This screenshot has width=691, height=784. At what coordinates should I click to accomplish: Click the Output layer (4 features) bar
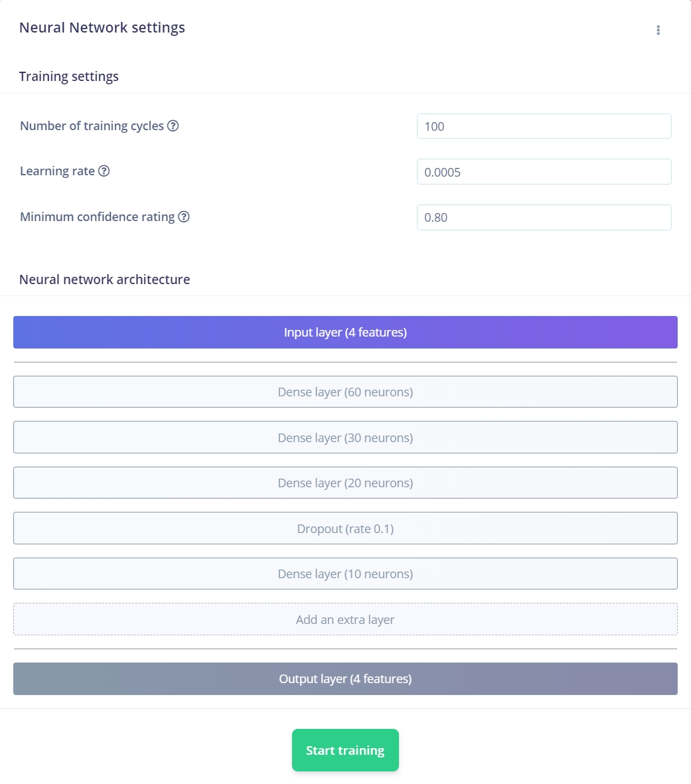[x=345, y=678]
